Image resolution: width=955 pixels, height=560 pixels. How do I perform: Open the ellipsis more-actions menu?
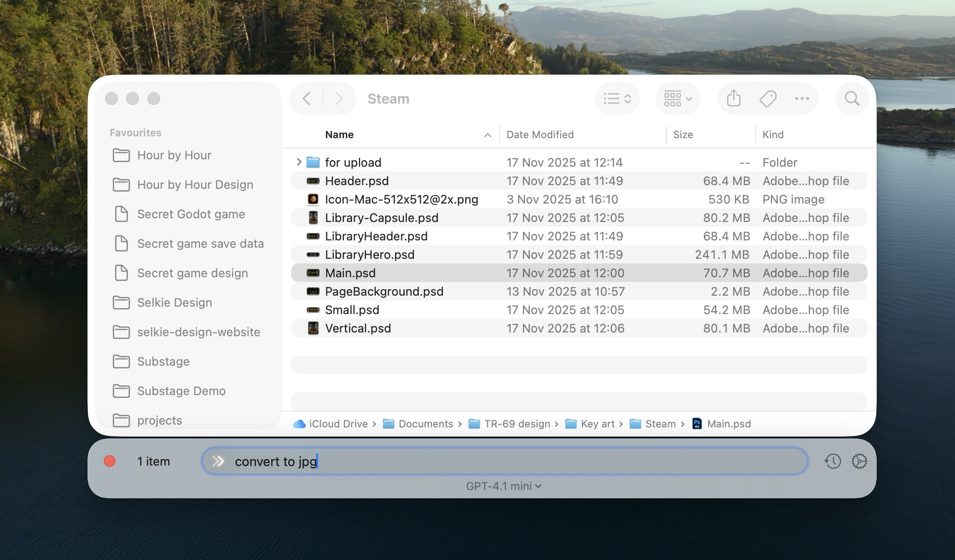[x=802, y=99]
